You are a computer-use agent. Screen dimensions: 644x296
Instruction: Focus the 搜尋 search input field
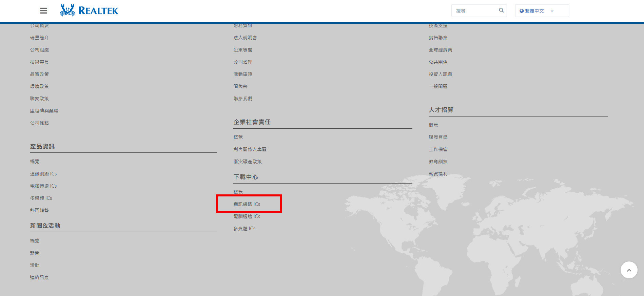(x=475, y=11)
